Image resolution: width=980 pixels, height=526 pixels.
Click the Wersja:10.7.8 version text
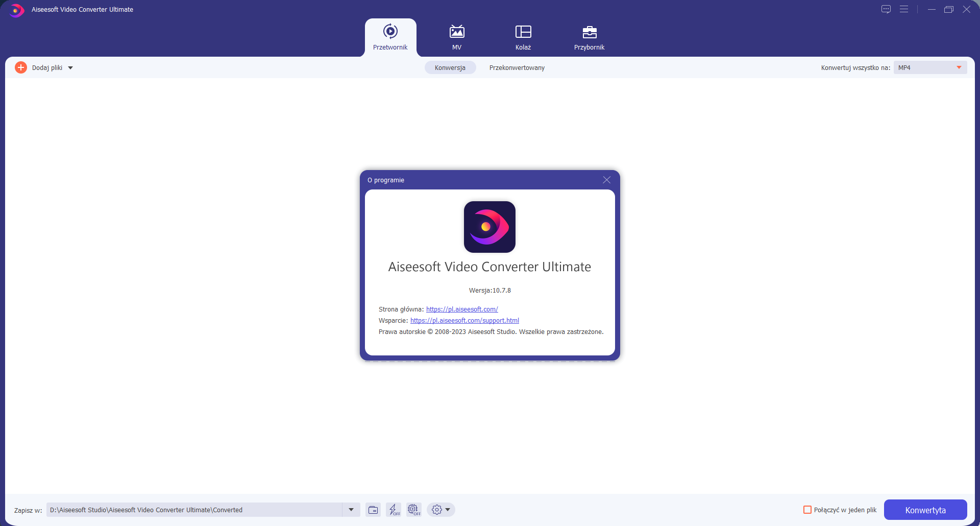(x=490, y=290)
